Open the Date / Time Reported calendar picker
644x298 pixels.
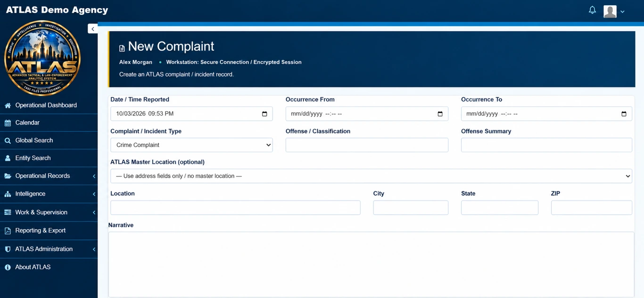(264, 114)
